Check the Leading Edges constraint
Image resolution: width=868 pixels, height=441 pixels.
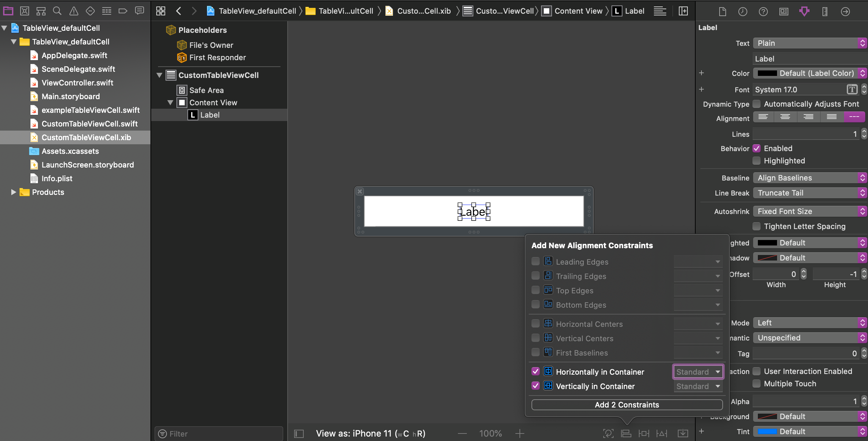535,262
